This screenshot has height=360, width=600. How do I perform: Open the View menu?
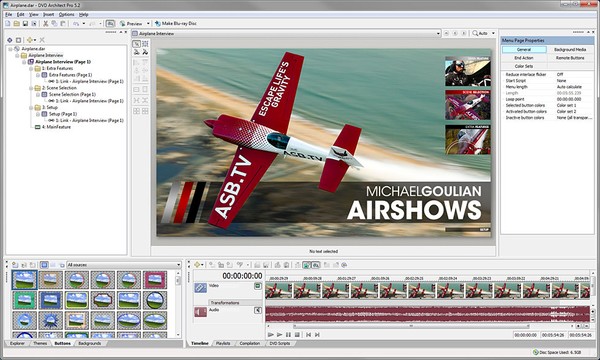point(34,15)
